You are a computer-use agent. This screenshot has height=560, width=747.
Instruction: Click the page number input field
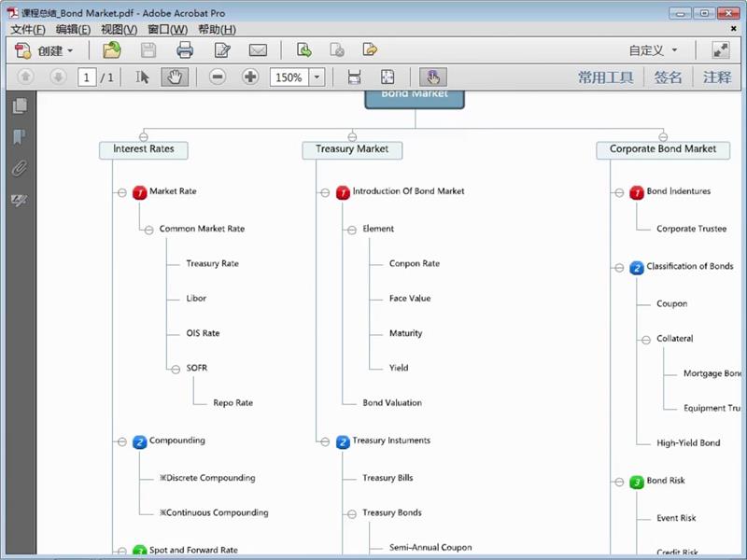point(87,77)
